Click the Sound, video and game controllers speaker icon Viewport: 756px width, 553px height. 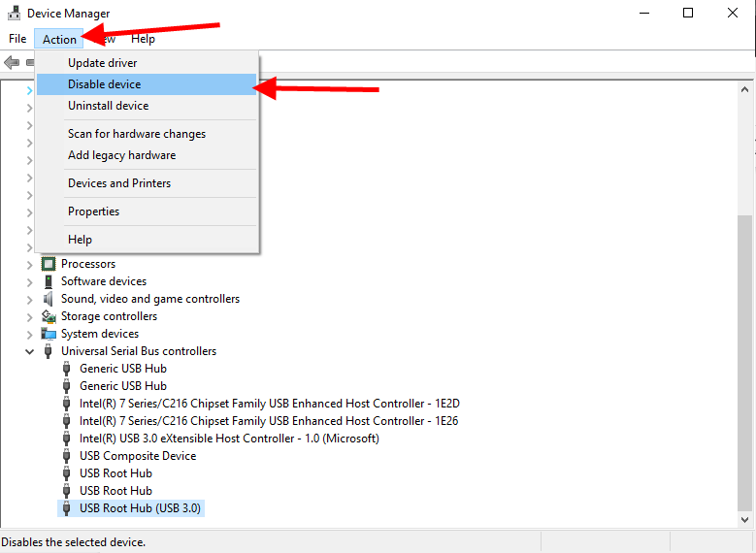tap(49, 299)
